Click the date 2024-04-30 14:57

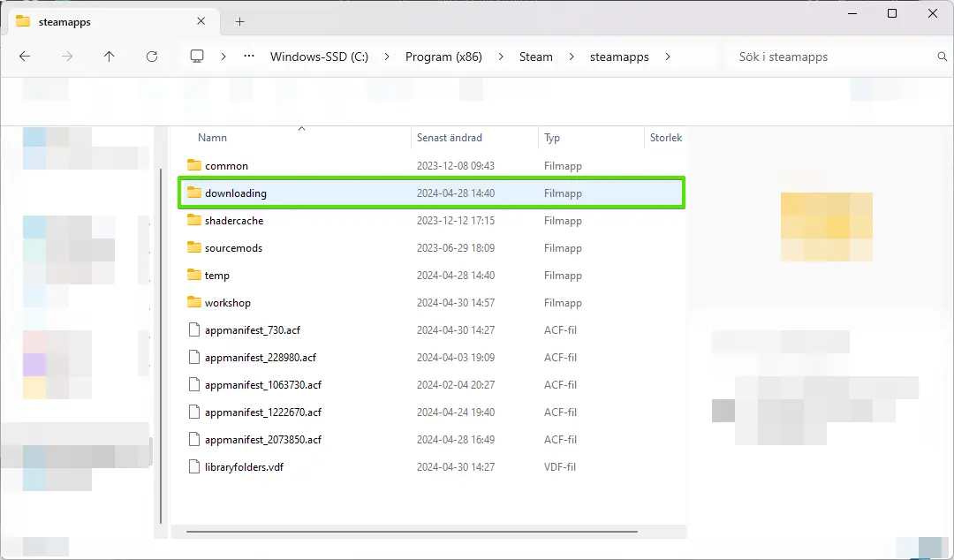tap(456, 302)
